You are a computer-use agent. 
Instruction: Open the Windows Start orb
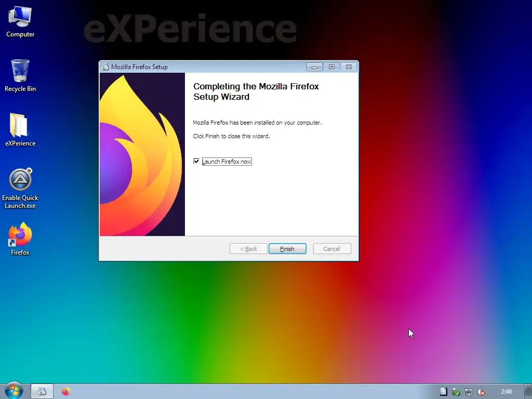click(x=14, y=391)
